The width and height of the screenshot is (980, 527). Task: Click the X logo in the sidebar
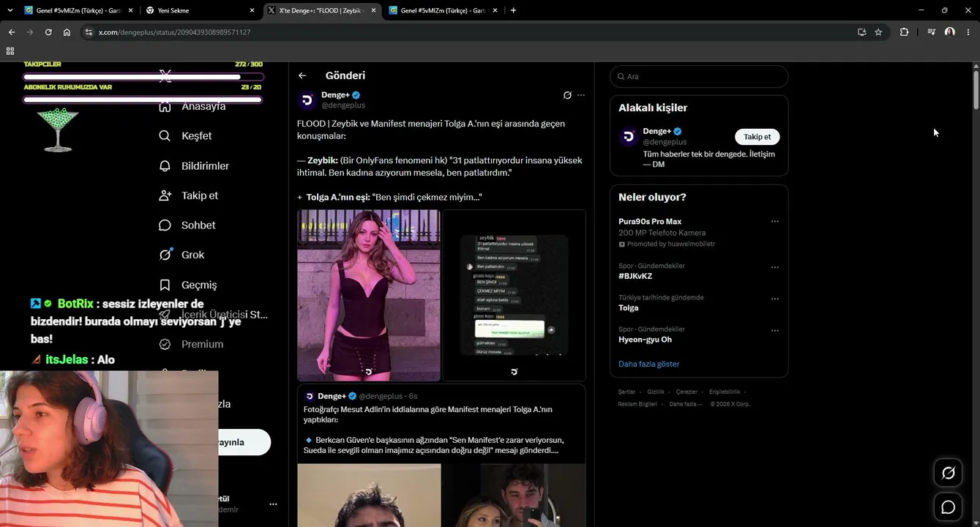coord(165,75)
